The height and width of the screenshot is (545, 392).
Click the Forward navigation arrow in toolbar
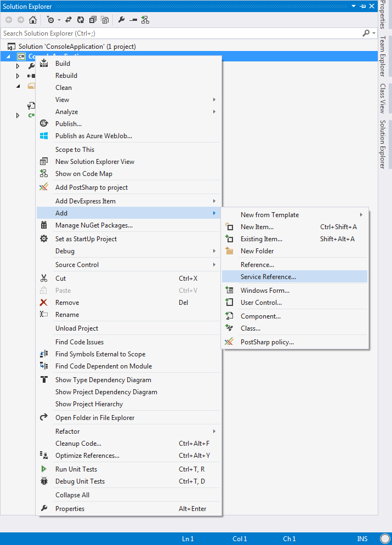tap(20, 20)
